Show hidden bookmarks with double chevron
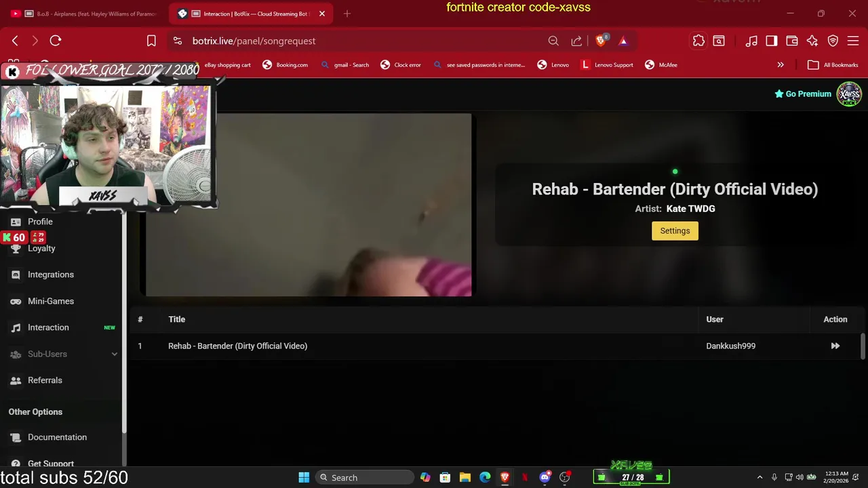 (781, 65)
